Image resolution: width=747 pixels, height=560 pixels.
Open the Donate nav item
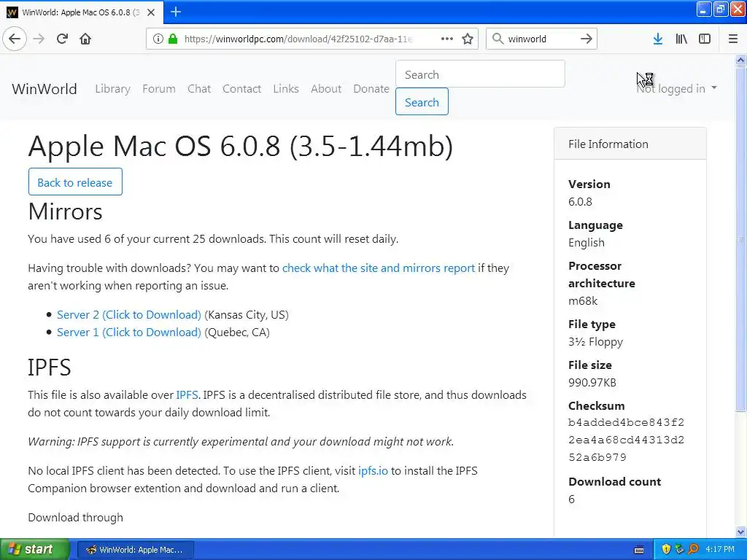coord(371,88)
